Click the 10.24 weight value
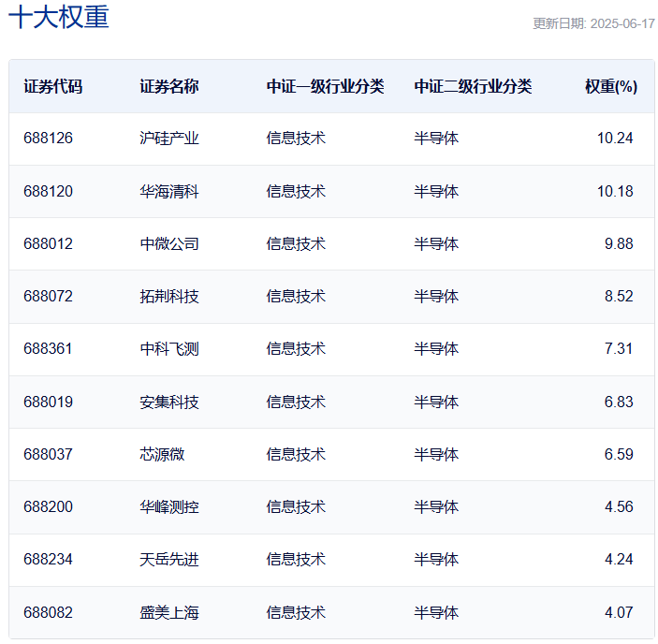The width and height of the screenshot is (658, 644). coord(615,139)
